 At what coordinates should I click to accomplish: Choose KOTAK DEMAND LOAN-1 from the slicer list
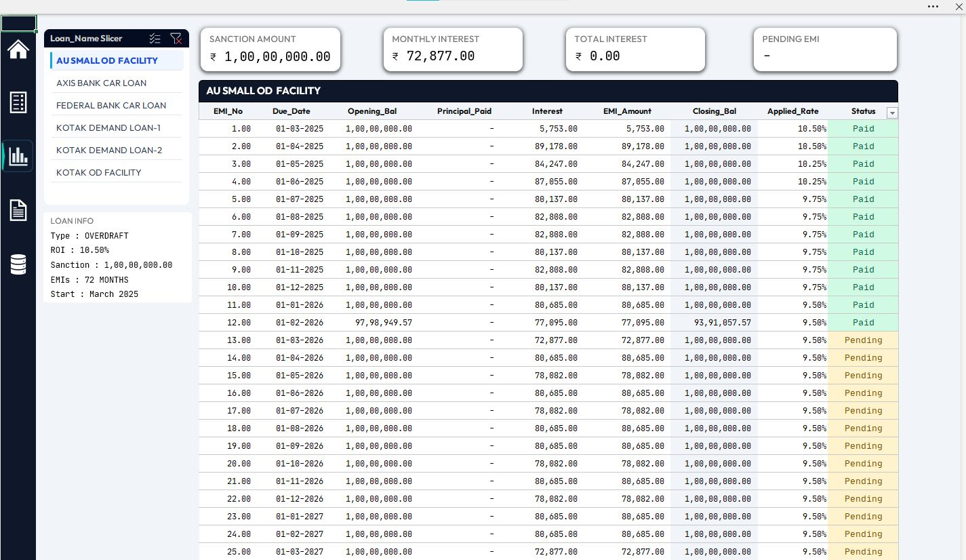tap(108, 127)
